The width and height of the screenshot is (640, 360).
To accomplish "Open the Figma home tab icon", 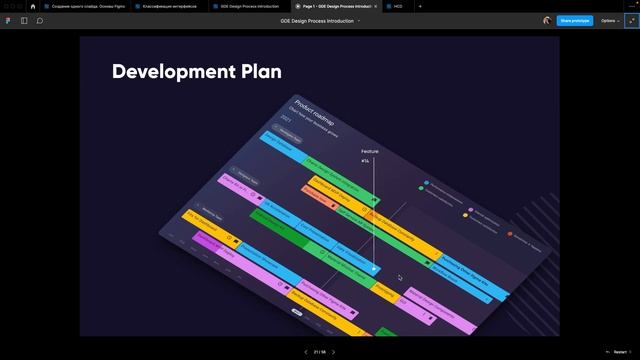I will pos(33,7).
